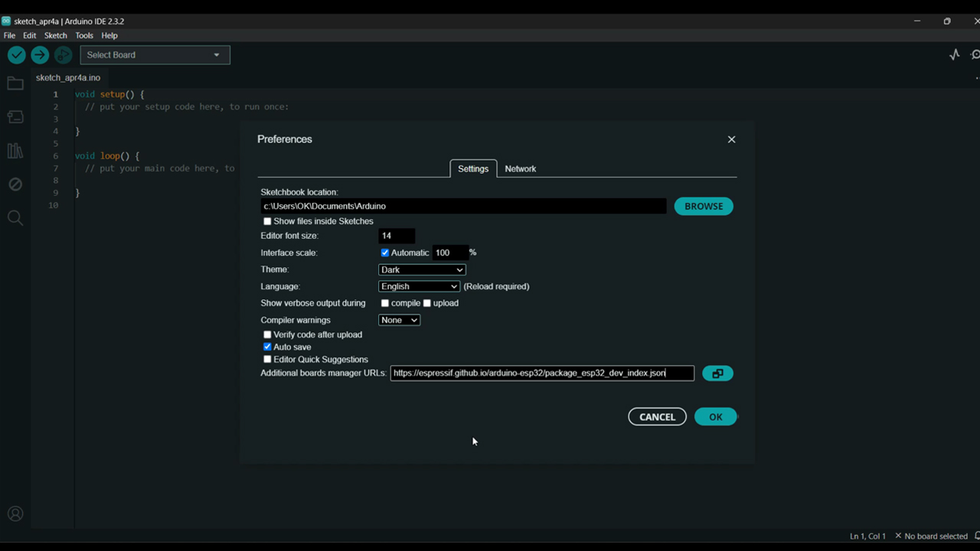Click the account profile icon in sidebar
The image size is (980, 551).
(x=15, y=514)
